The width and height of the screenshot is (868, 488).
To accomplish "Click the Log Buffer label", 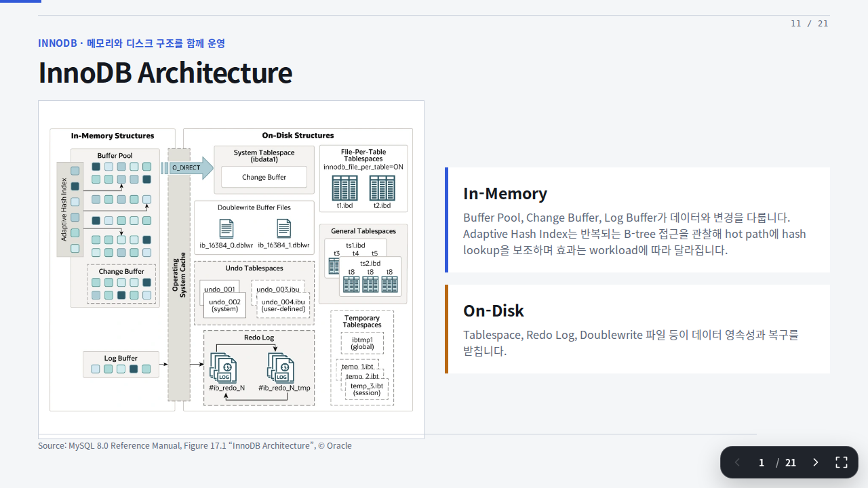I will click(121, 358).
